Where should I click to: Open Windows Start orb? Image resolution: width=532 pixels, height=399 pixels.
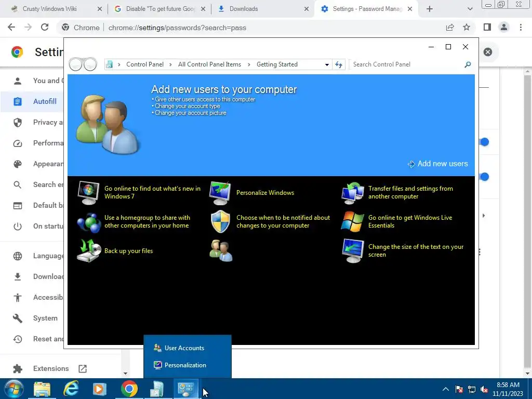(x=13, y=389)
